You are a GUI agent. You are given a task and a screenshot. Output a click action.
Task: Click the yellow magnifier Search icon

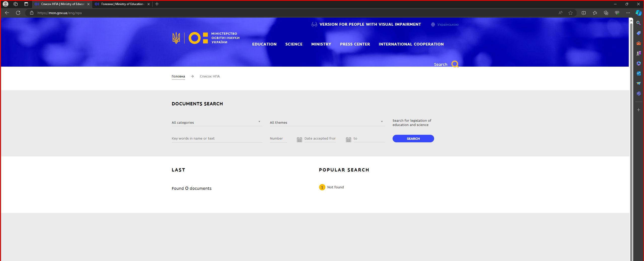click(x=454, y=64)
